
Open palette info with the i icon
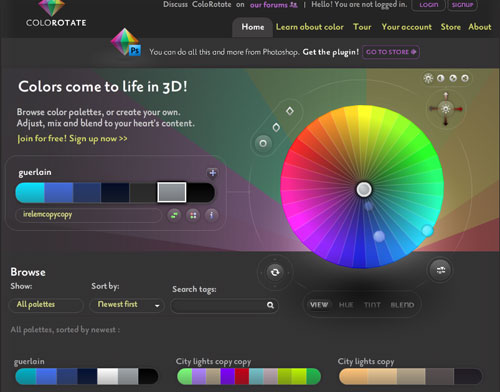pos(211,215)
